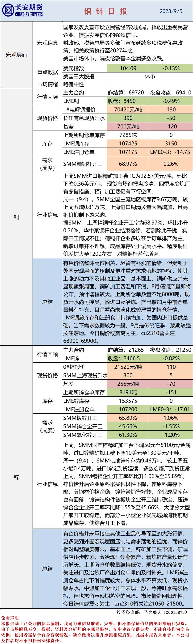Select copper LME注册仓单 value 107175
This screenshot has height=644, width=193.
click(x=128, y=152)
